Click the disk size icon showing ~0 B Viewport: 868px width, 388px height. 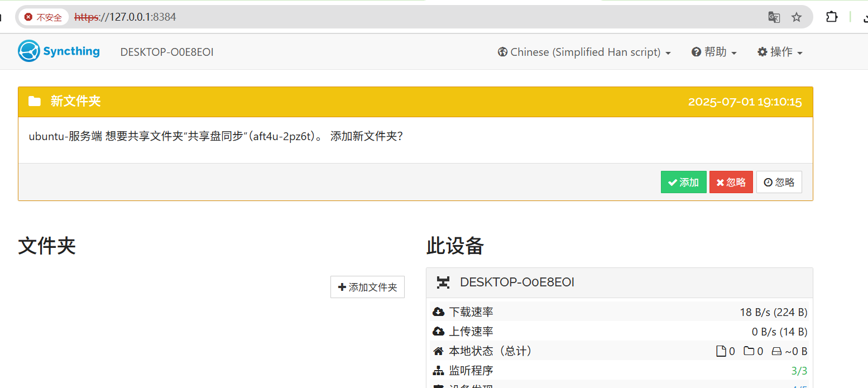tap(776, 352)
